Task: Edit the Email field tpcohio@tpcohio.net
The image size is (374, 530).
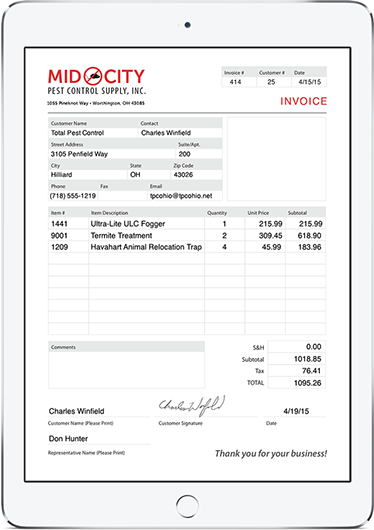Action: coord(185,196)
